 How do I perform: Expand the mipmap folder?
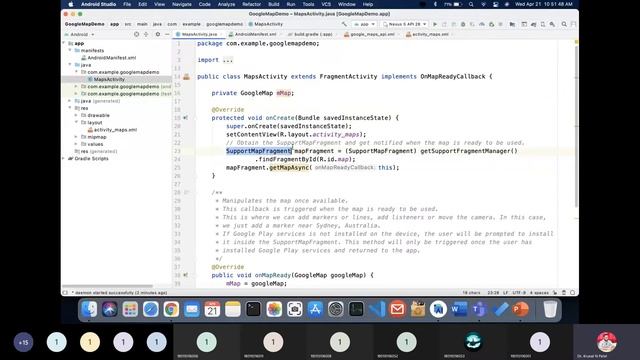point(76,137)
